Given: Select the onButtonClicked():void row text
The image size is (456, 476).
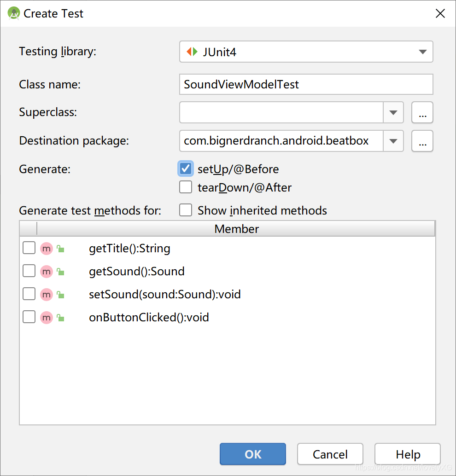Looking at the screenshot, I should (x=149, y=318).
